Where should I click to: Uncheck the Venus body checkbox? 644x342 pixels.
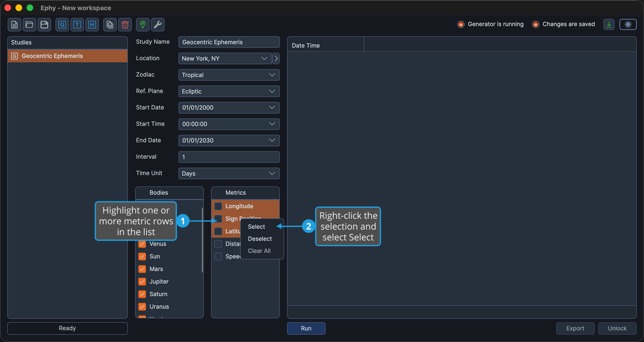(142, 244)
